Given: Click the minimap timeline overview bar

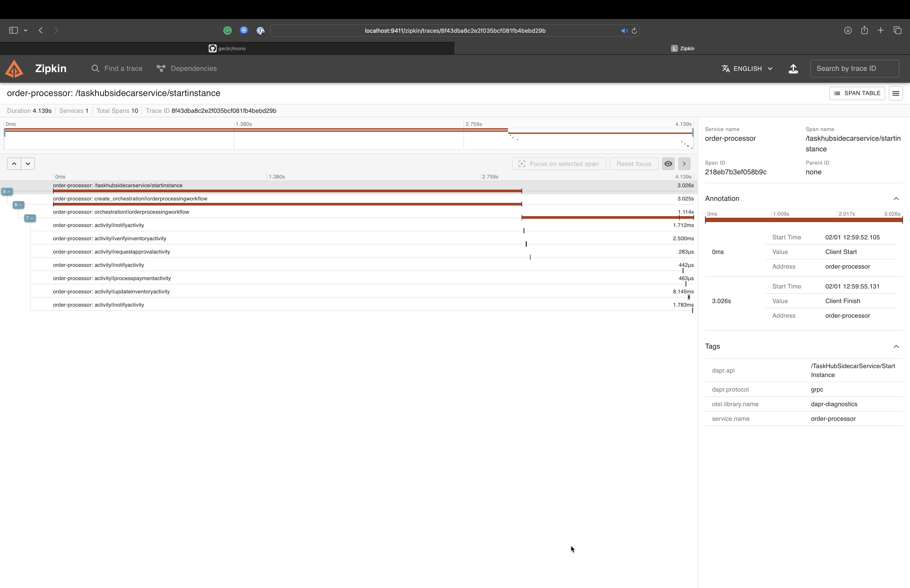Looking at the screenshot, I should [x=349, y=139].
